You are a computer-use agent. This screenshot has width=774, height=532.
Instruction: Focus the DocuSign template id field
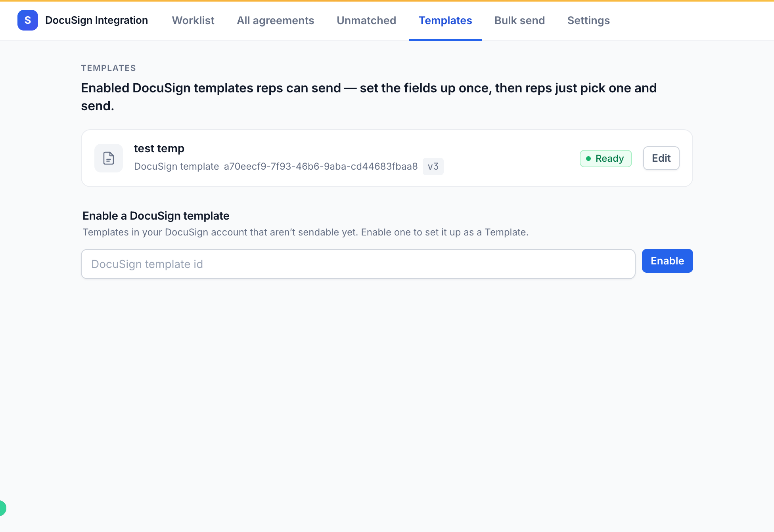358,264
